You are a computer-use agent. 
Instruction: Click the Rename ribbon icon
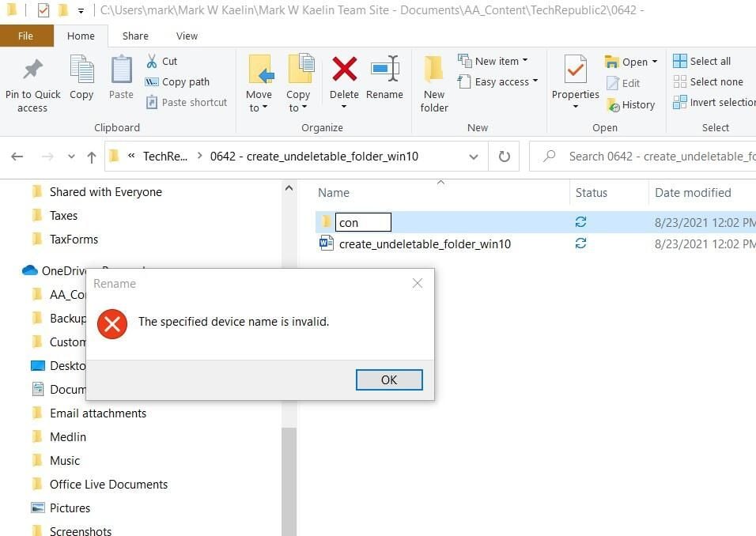click(x=385, y=69)
